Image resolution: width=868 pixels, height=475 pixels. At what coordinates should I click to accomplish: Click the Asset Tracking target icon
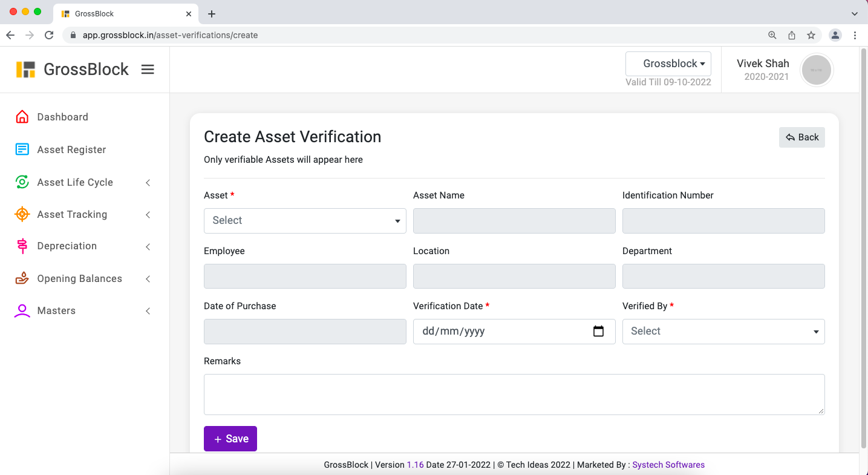pos(22,214)
